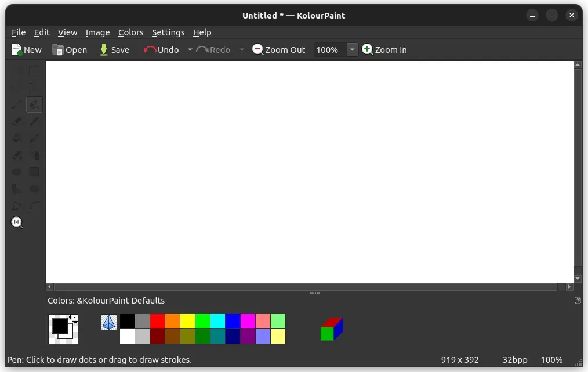Select the Pen tool

(x=34, y=104)
